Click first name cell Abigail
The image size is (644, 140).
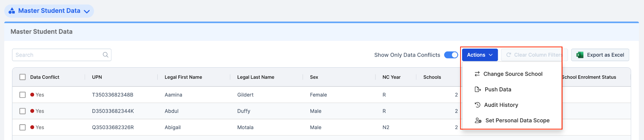(x=173, y=127)
